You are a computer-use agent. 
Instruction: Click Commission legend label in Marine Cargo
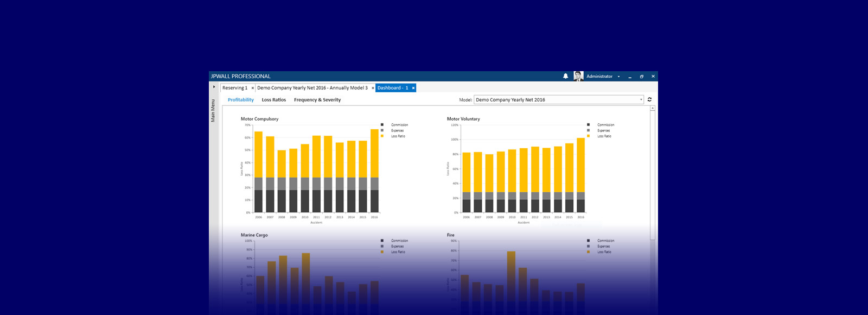tap(400, 241)
